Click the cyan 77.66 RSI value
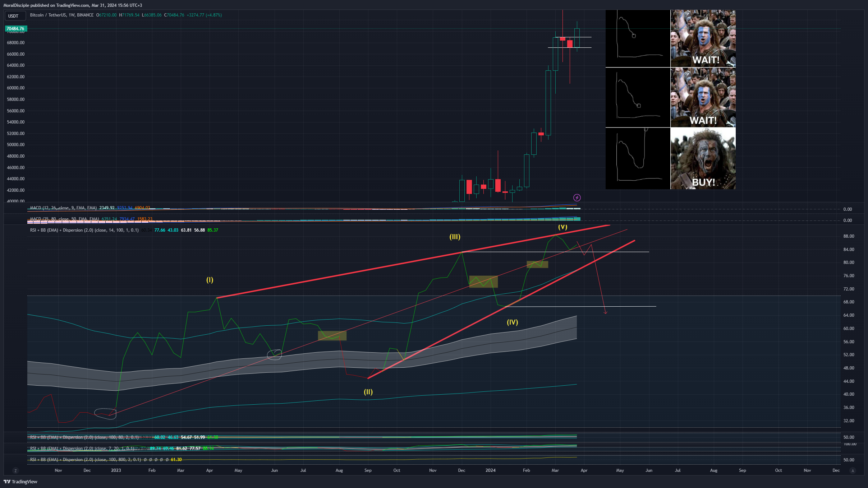Viewport: 868px width, 488px height. tap(160, 230)
